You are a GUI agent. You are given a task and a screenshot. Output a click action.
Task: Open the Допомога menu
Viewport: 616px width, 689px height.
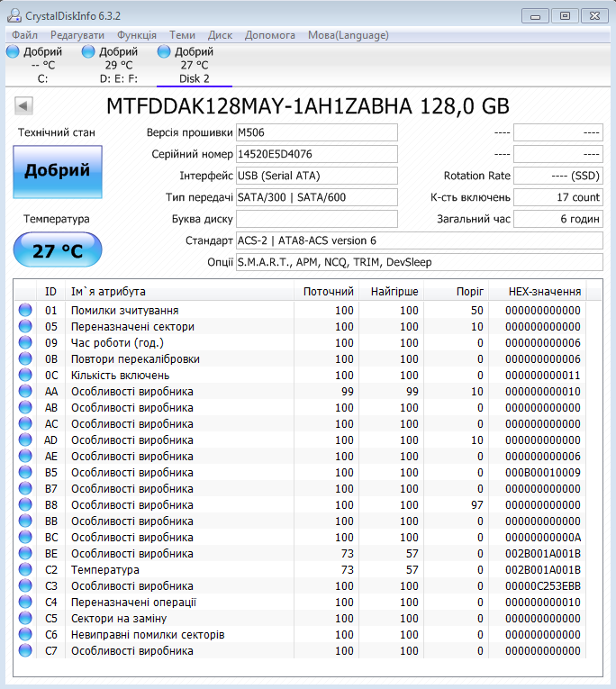pyautogui.click(x=270, y=35)
